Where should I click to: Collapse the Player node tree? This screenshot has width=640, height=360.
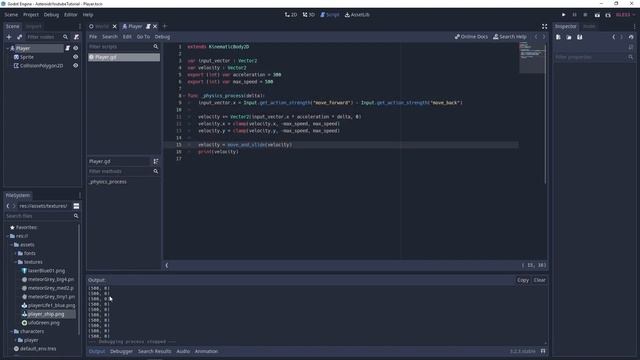pos(7,48)
